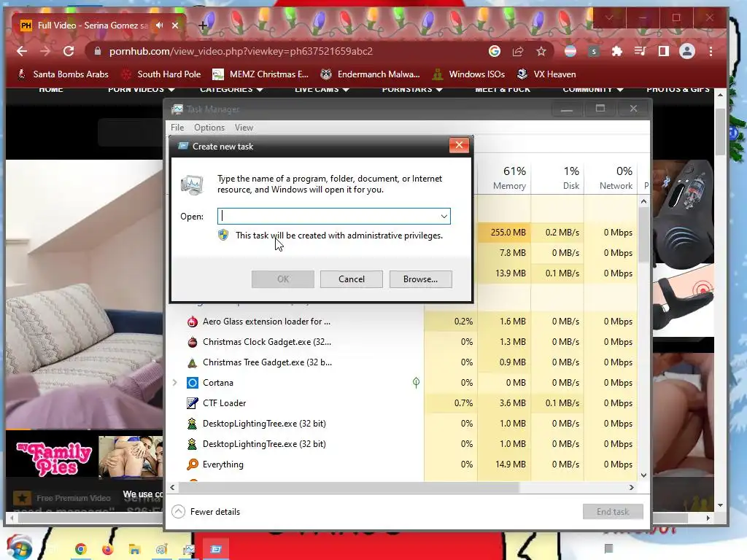Click the Christmas Tree Gadget process icon

pyautogui.click(x=192, y=363)
